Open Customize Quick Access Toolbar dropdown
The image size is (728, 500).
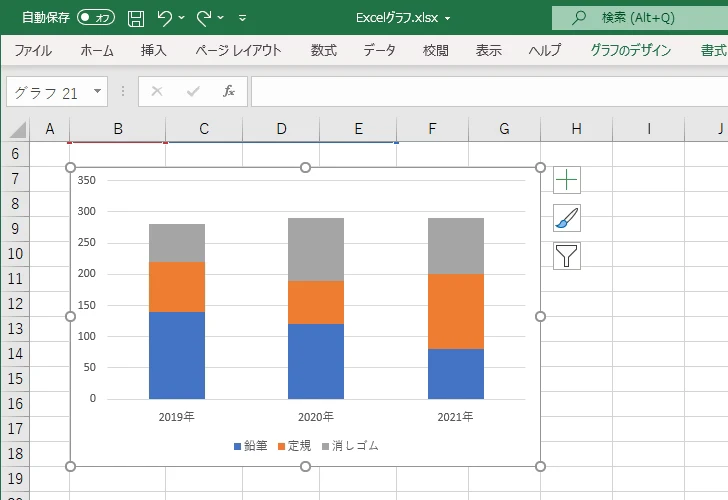[242, 18]
